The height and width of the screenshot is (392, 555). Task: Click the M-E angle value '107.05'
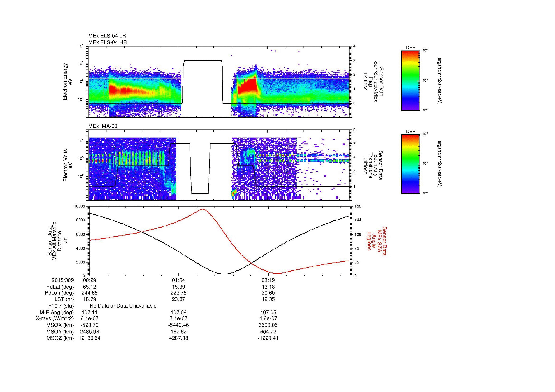[268, 313]
